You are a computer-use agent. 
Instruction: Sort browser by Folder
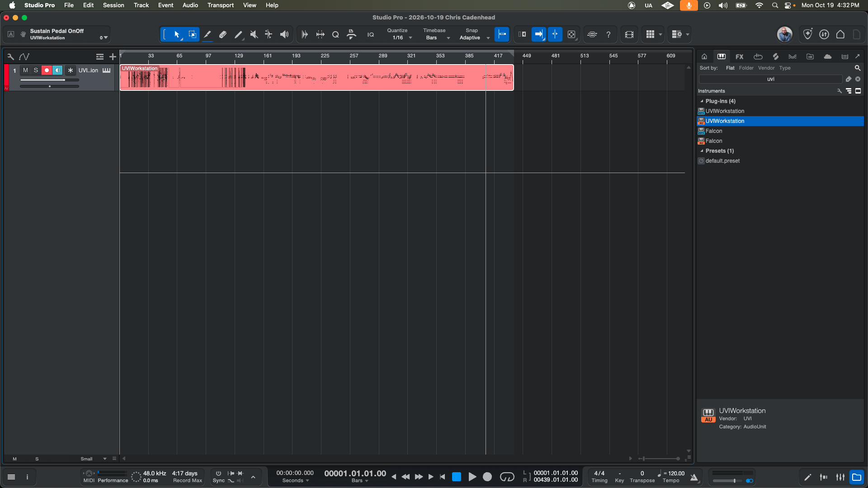(746, 68)
